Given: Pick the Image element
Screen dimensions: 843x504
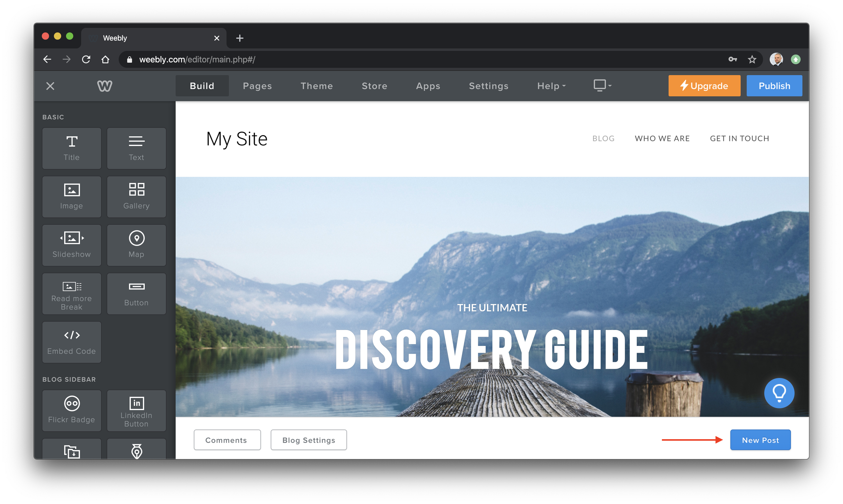Looking at the screenshot, I should (x=72, y=197).
